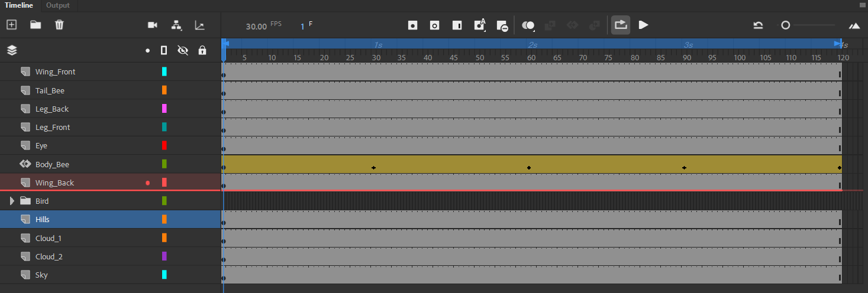Play the animation
This screenshot has height=293, width=868.
tap(644, 25)
